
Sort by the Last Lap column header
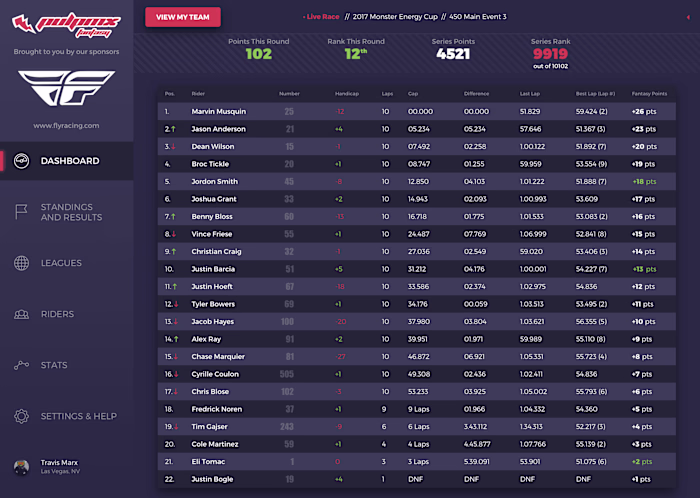(529, 94)
